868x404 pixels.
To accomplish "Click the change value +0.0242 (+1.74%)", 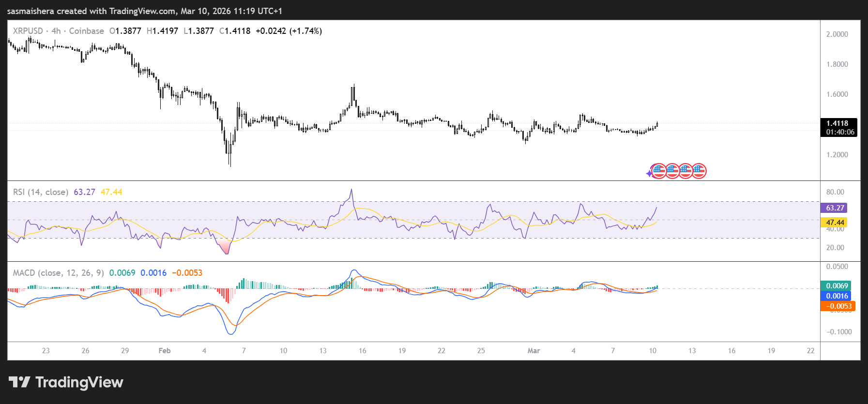I will click(289, 31).
